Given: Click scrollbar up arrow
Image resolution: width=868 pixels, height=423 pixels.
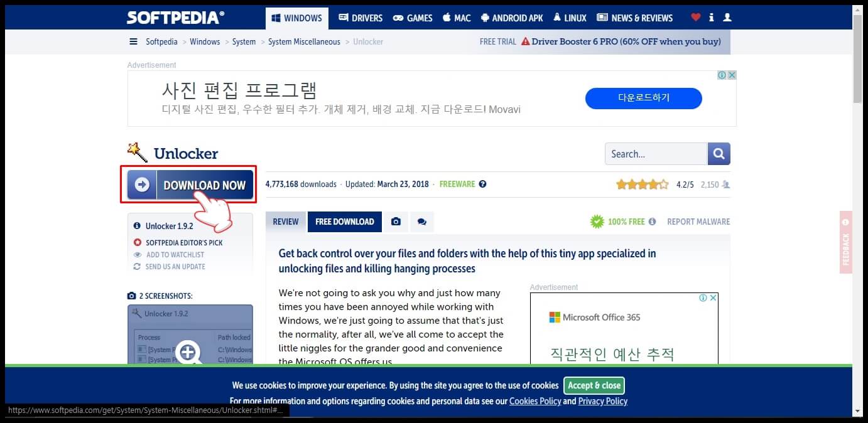Looking at the screenshot, I should point(858,11).
